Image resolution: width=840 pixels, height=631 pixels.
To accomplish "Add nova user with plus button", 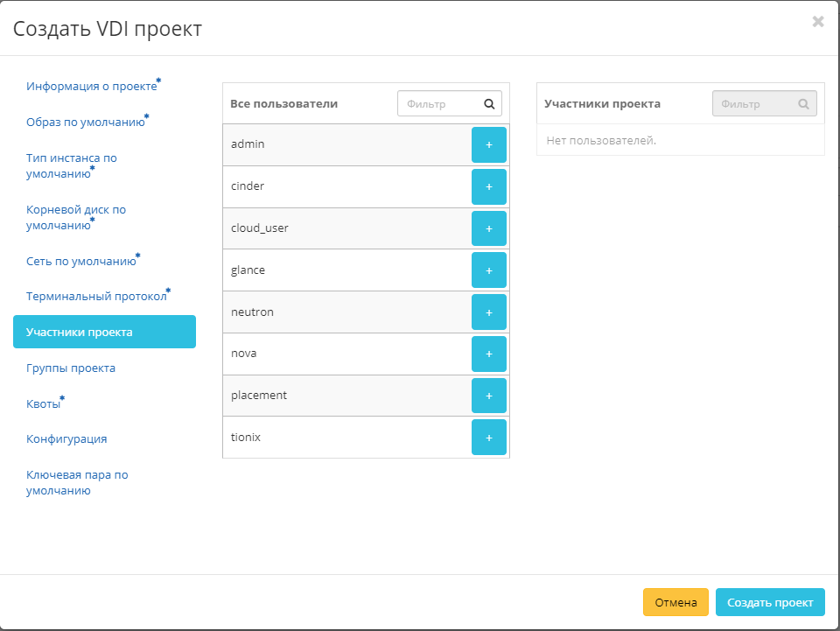I will (488, 354).
